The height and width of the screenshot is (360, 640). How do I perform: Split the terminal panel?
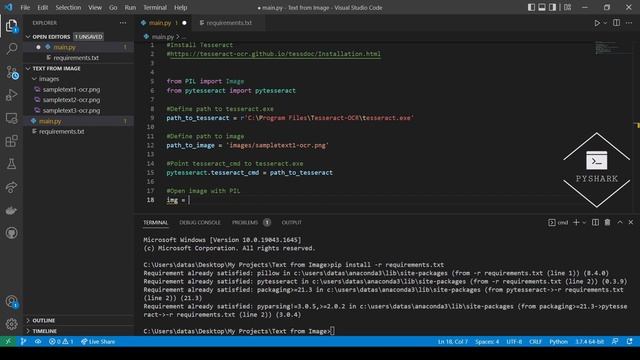[x=596, y=222]
